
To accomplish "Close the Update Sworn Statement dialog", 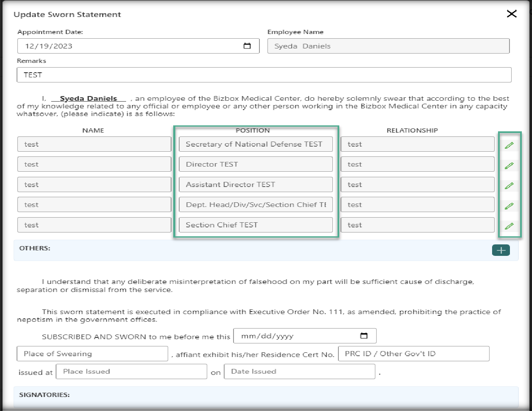I will click(512, 14).
